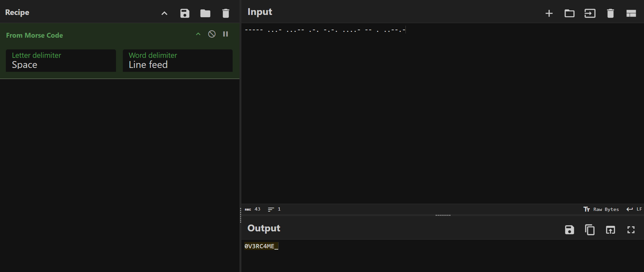Open the Raw Bytes input encoding selector
The image size is (644, 272).
pos(601,209)
